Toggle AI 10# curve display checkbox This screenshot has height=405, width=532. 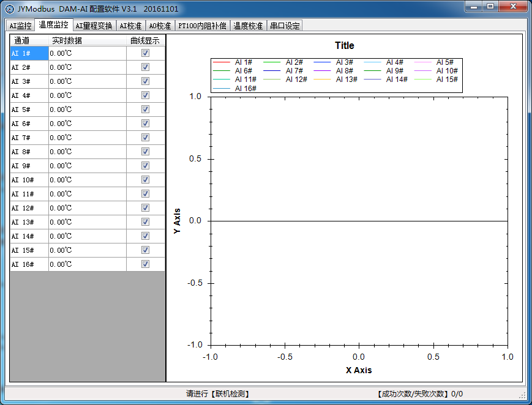pos(145,180)
